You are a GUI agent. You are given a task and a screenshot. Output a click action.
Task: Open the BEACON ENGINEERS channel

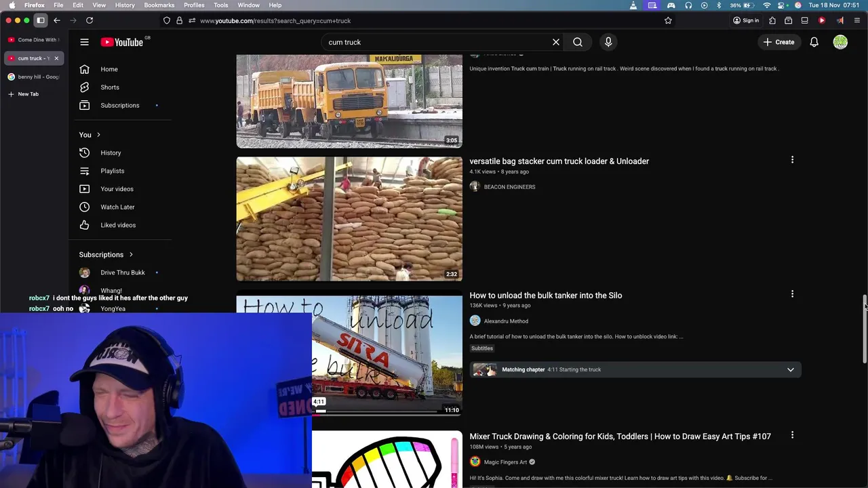(x=509, y=187)
